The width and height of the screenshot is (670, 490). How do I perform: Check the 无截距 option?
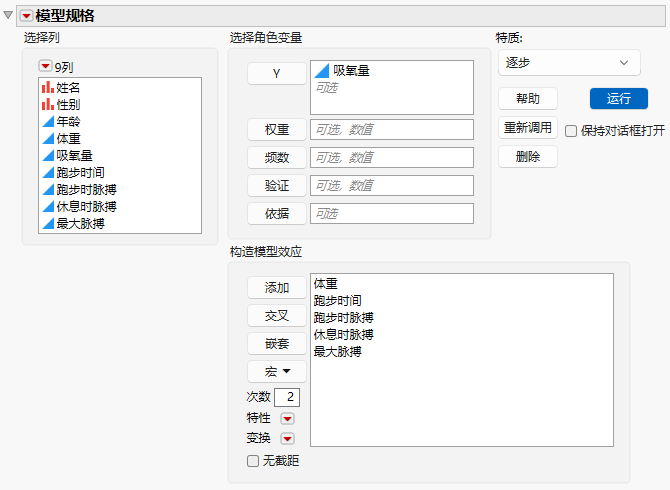tap(253, 461)
